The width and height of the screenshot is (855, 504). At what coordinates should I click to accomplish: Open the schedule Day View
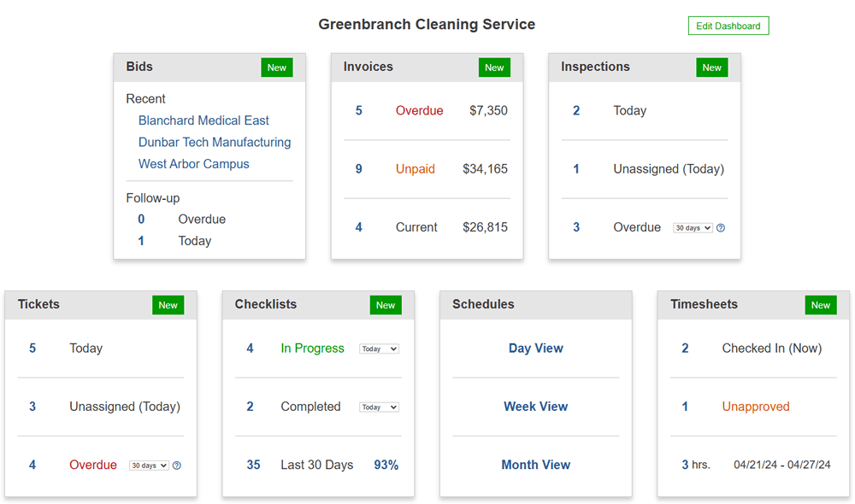pos(535,349)
